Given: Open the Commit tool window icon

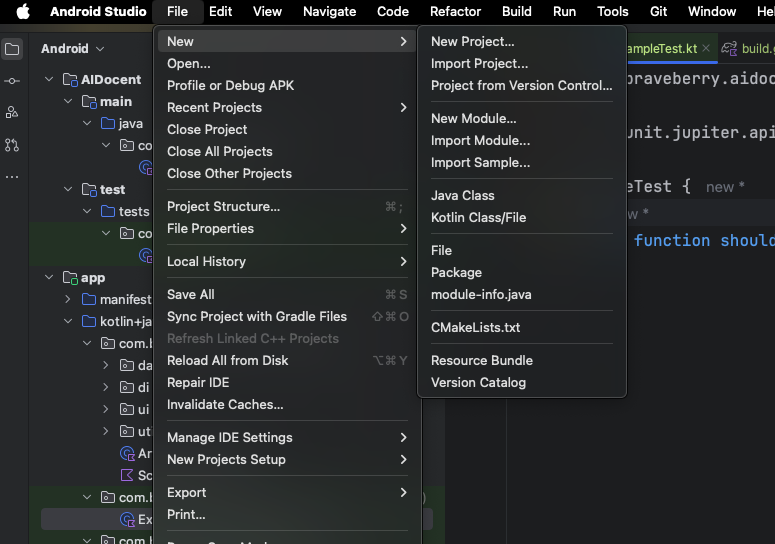Looking at the screenshot, I should click(x=12, y=81).
